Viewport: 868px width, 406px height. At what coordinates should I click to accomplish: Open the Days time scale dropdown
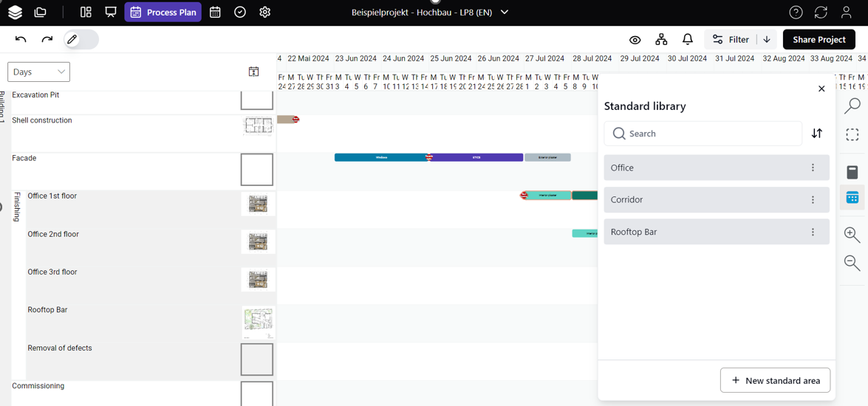[38, 72]
